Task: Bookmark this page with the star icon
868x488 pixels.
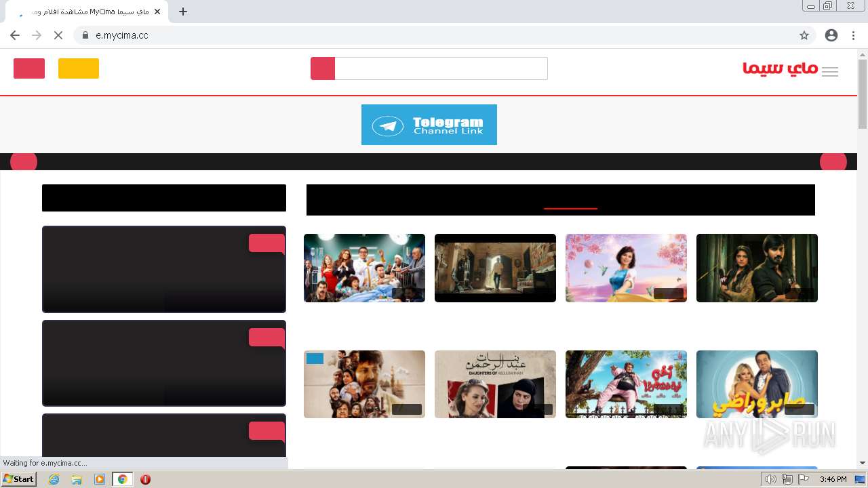Action: 804,35
